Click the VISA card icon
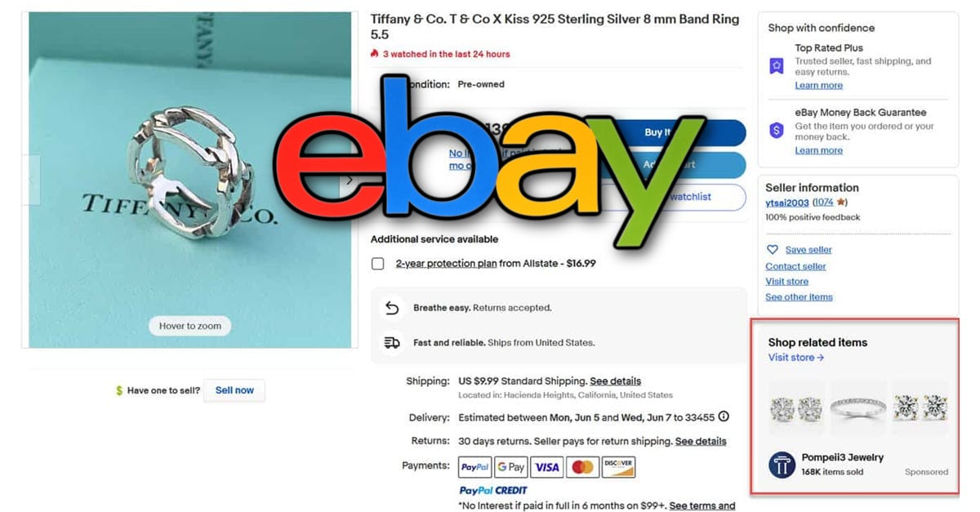This screenshot has height=512, width=980. point(547,467)
